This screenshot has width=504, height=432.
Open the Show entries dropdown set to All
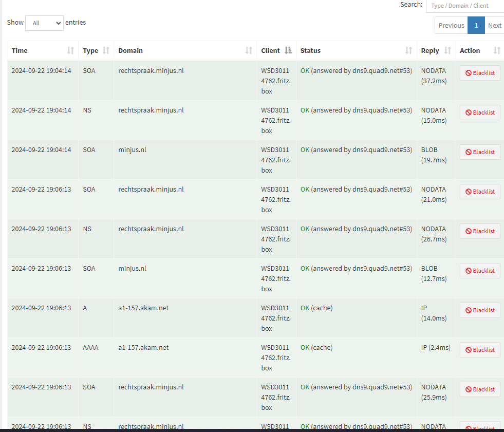coord(44,23)
